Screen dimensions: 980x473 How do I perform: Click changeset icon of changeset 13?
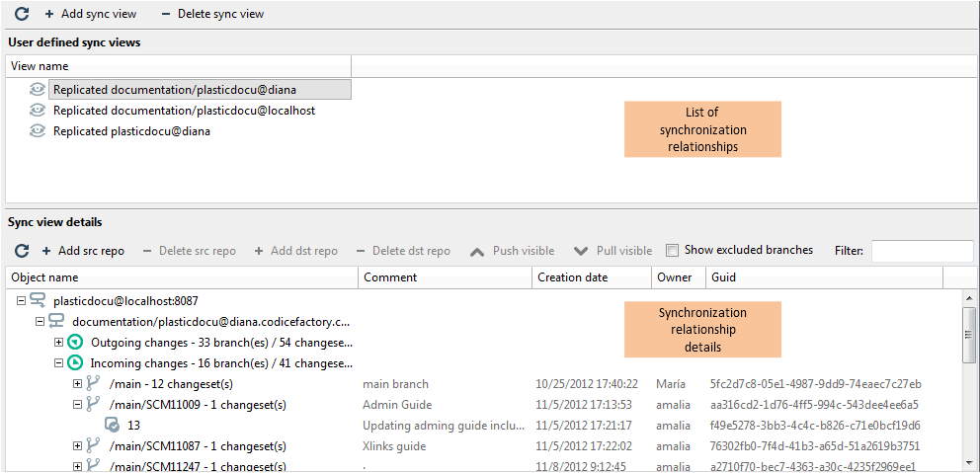(113, 425)
